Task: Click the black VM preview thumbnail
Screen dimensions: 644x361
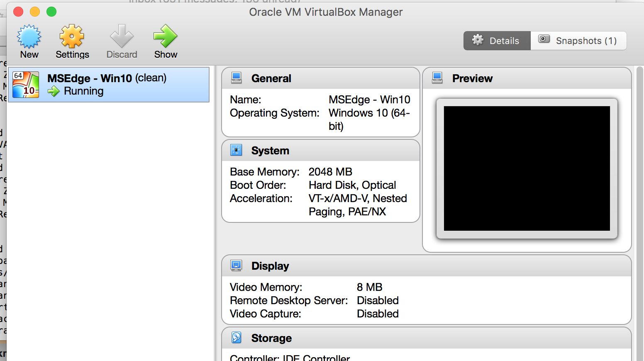Action: click(x=527, y=168)
